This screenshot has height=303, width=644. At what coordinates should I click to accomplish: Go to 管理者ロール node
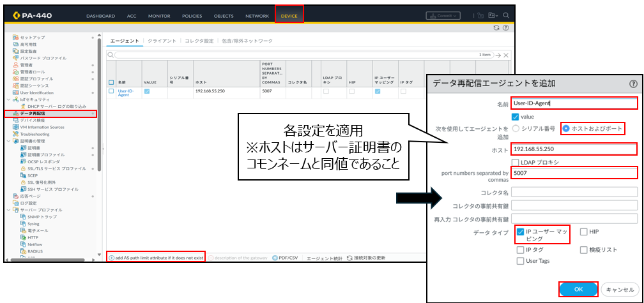pyautogui.click(x=32, y=71)
